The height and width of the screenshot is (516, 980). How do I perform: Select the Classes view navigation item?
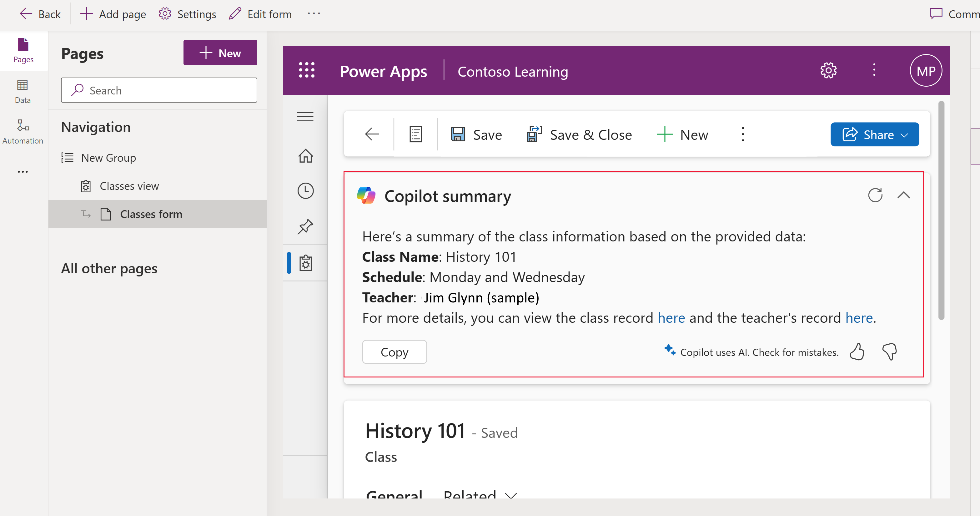[129, 186]
